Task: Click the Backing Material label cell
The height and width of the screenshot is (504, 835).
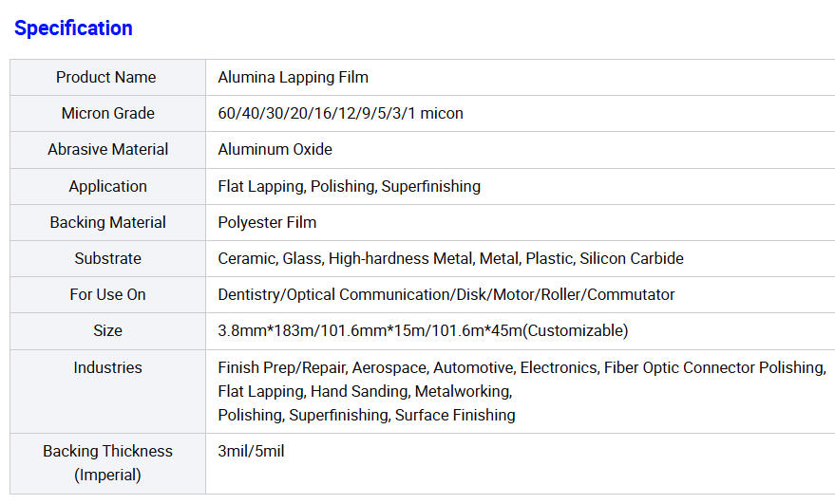Action: point(107,222)
